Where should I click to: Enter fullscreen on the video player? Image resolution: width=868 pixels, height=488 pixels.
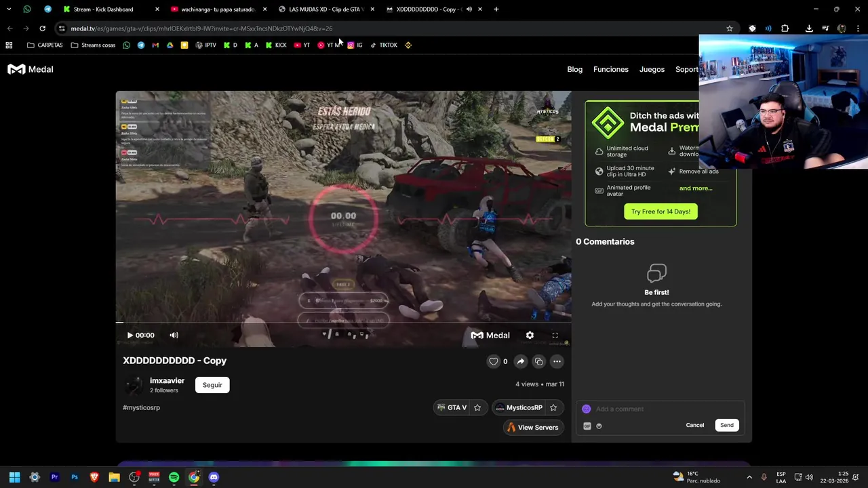[555, 335]
